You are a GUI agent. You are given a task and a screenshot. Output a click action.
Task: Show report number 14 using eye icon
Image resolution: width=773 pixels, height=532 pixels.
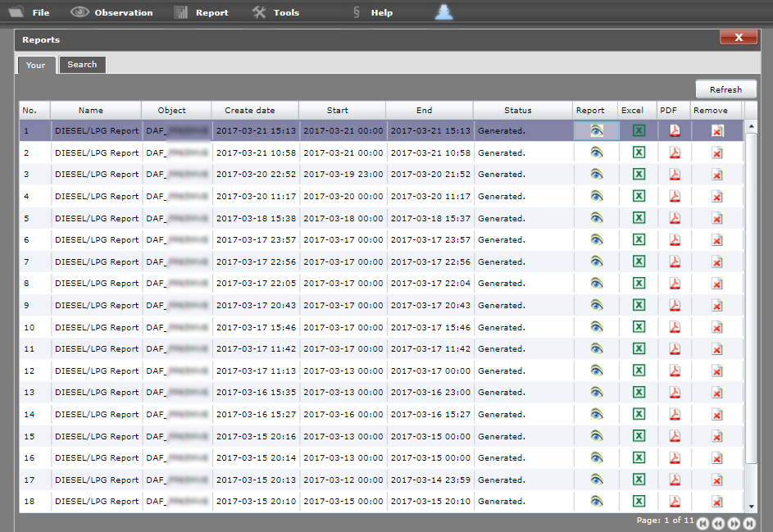[596, 415]
